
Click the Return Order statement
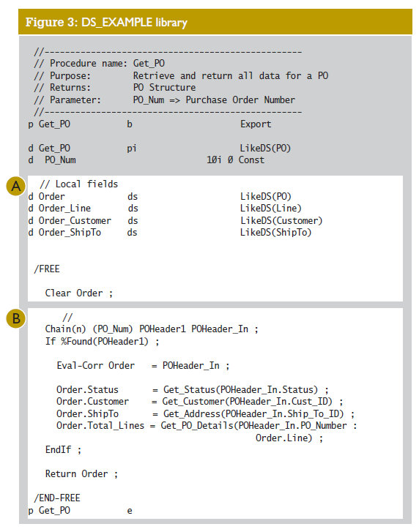81,474
